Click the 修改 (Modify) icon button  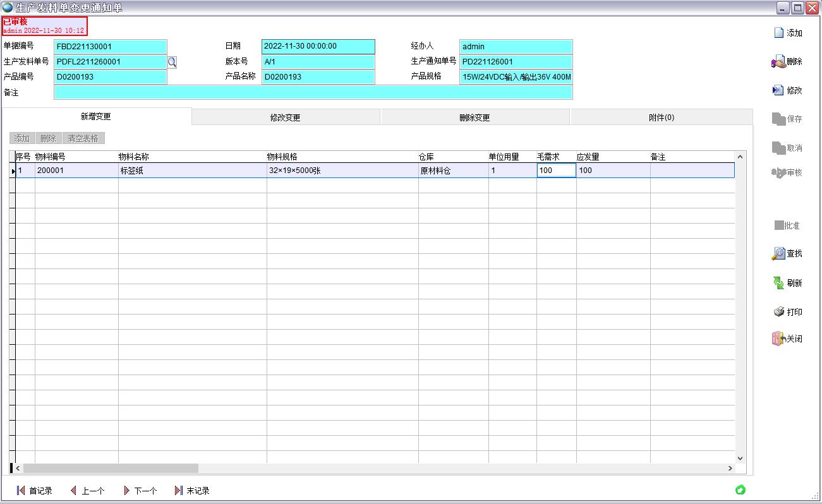(778, 90)
